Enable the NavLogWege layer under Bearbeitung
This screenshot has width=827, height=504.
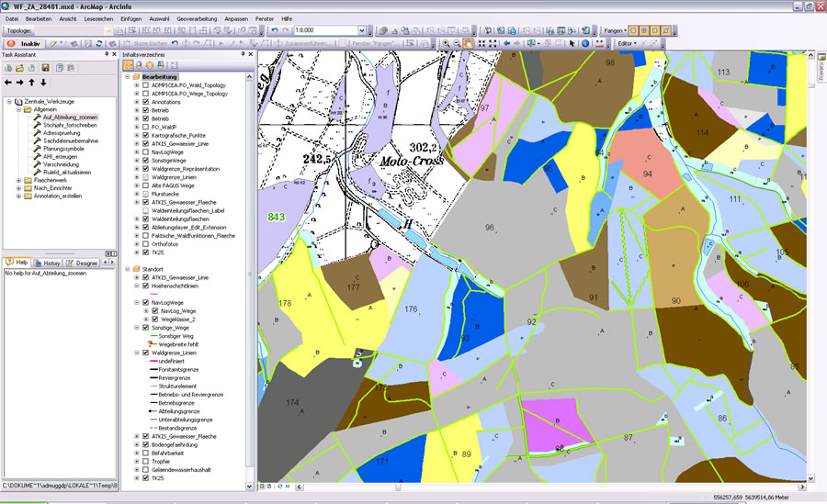(x=145, y=152)
